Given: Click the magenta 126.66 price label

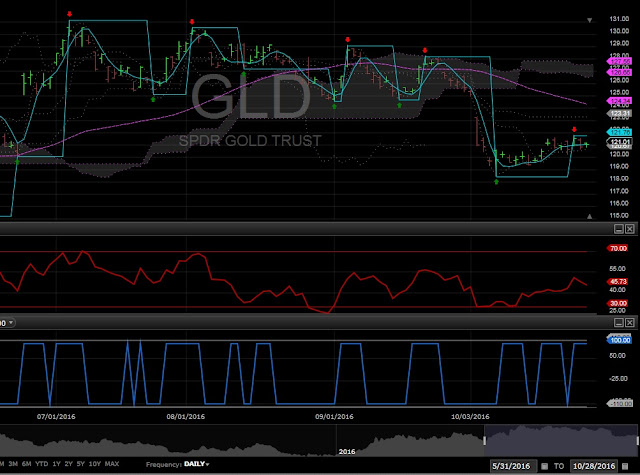Looking at the screenshot, I should 620,72.
